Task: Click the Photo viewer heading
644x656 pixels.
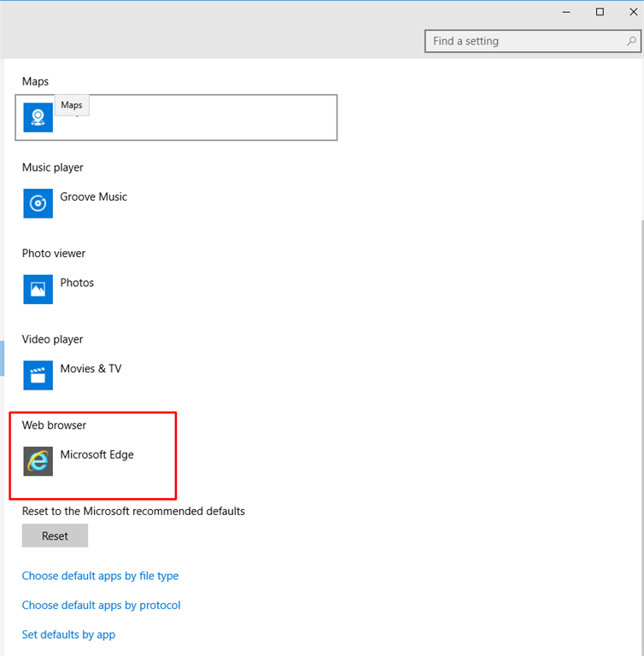Action: 54,254
